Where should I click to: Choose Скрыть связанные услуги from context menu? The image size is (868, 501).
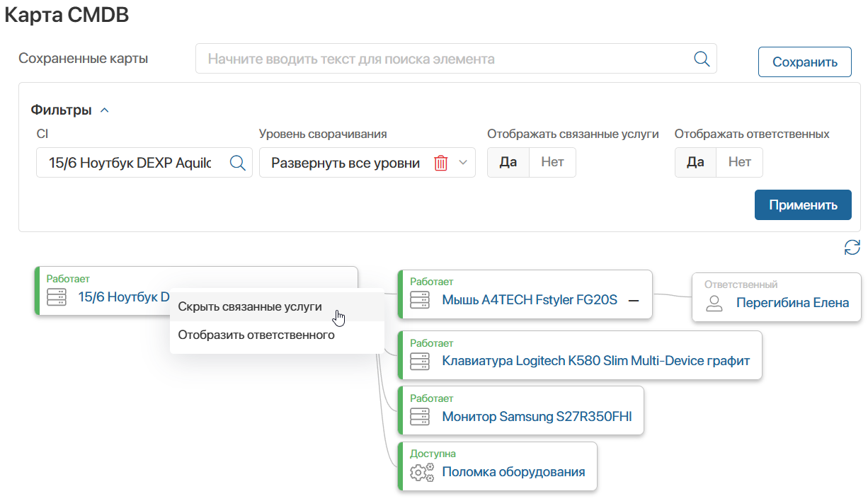click(x=277, y=307)
